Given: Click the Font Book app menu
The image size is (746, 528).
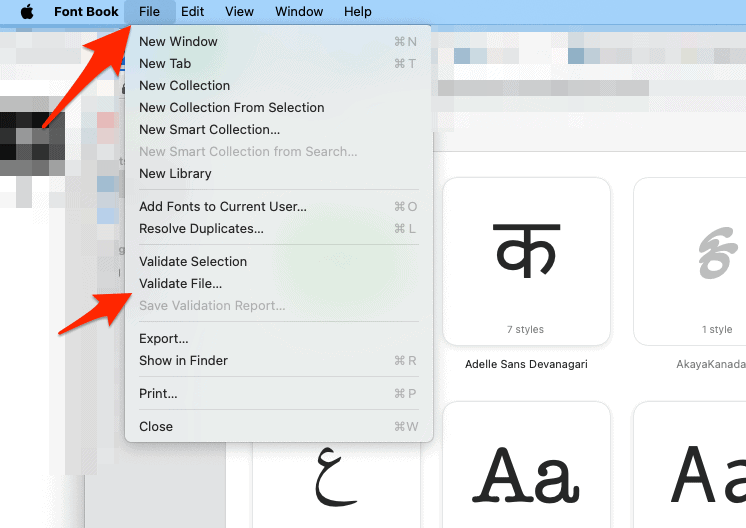Looking at the screenshot, I should point(86,12).
